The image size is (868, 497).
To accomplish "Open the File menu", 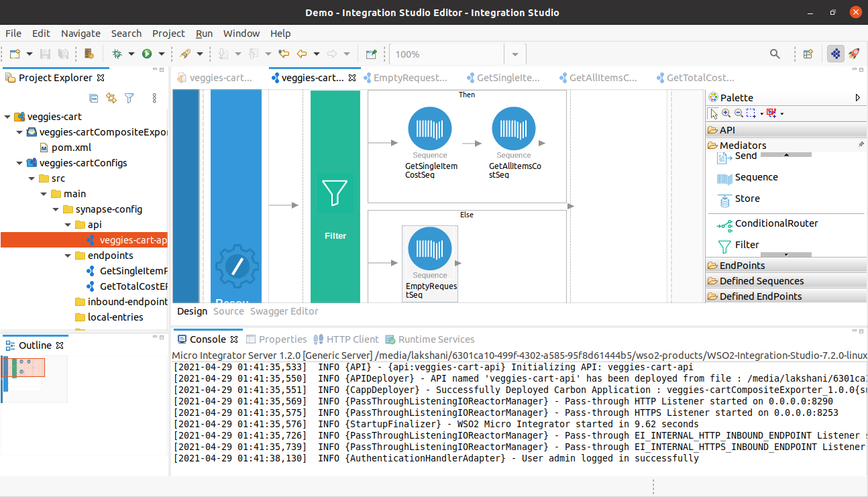I will (x=13, y=34).
